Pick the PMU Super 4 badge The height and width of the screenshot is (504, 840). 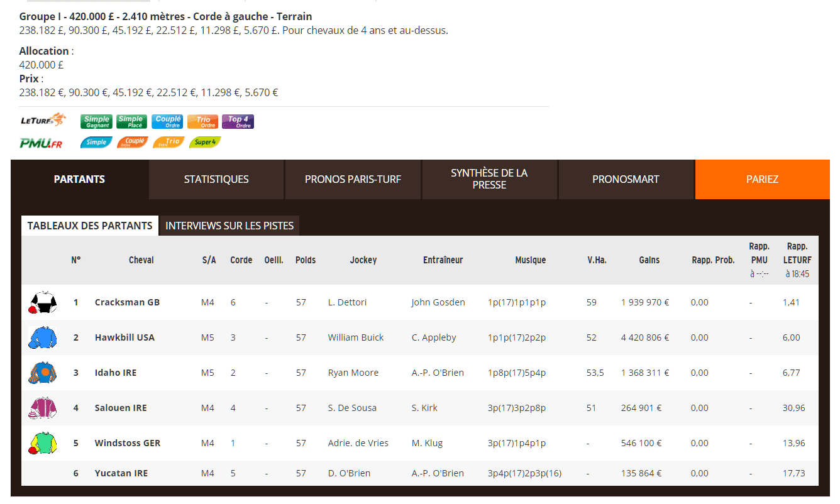click(205, 143)
